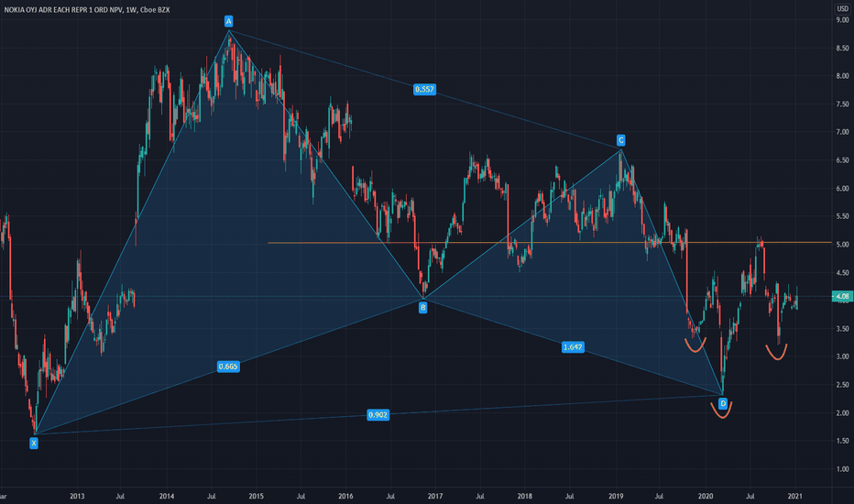Select the pattern point label B

(422, 308)
